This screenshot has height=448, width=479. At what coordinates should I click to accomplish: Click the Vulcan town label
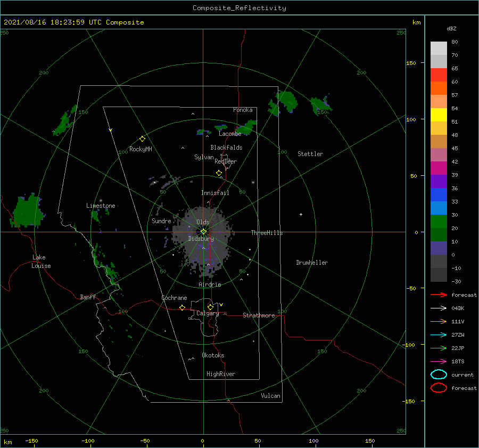270,396
